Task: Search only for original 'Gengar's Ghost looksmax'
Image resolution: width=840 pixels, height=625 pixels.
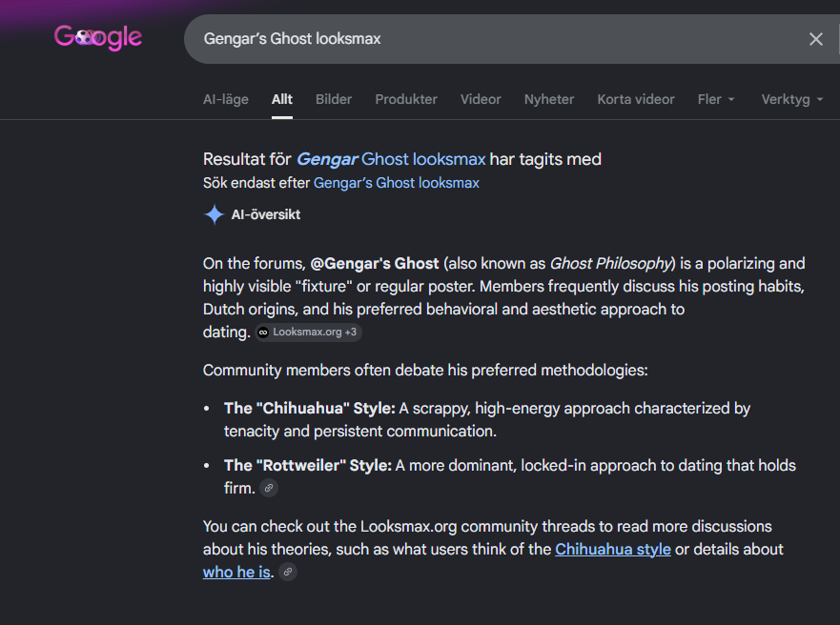Action: click(397, 183)
